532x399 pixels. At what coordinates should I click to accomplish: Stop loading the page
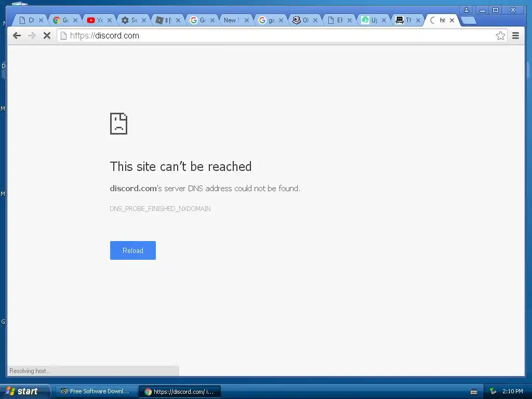point(47,36)
